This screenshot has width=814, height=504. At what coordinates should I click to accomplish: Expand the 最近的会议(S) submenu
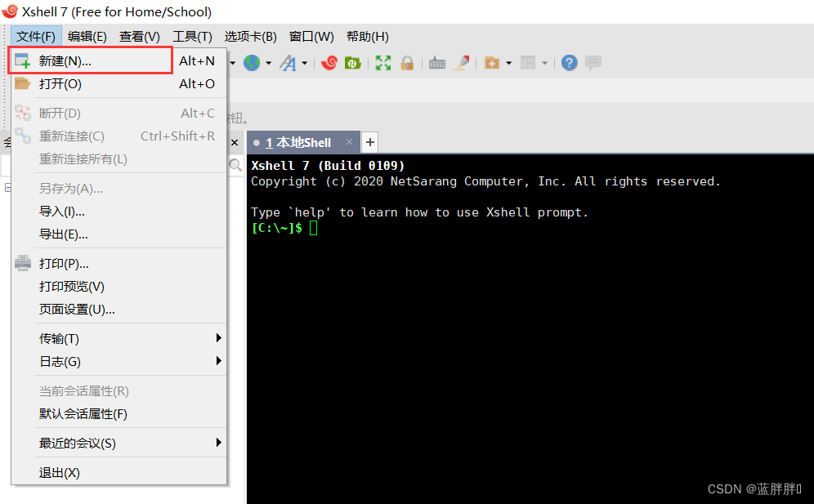pyautogui.click(x=119, y=443)
